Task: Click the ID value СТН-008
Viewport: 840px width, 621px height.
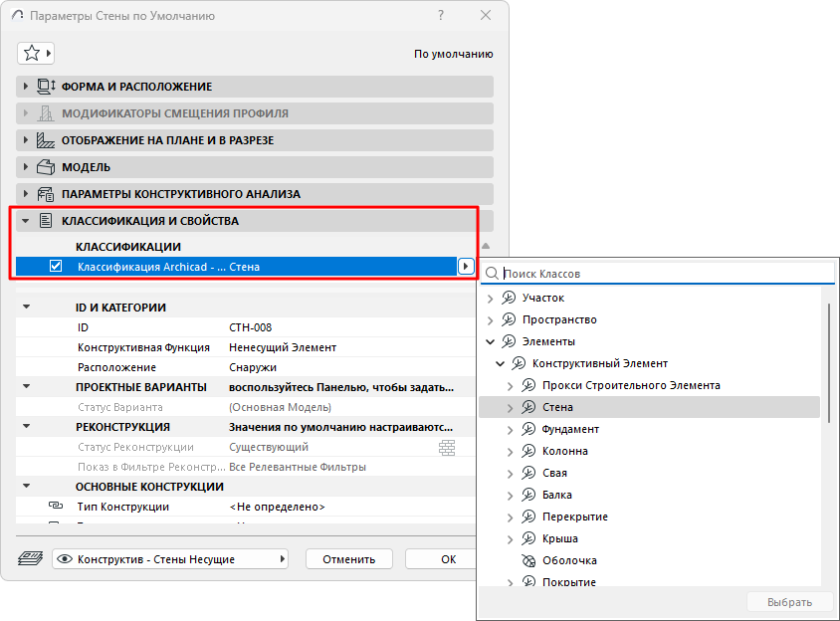Action: click(250, 327)
